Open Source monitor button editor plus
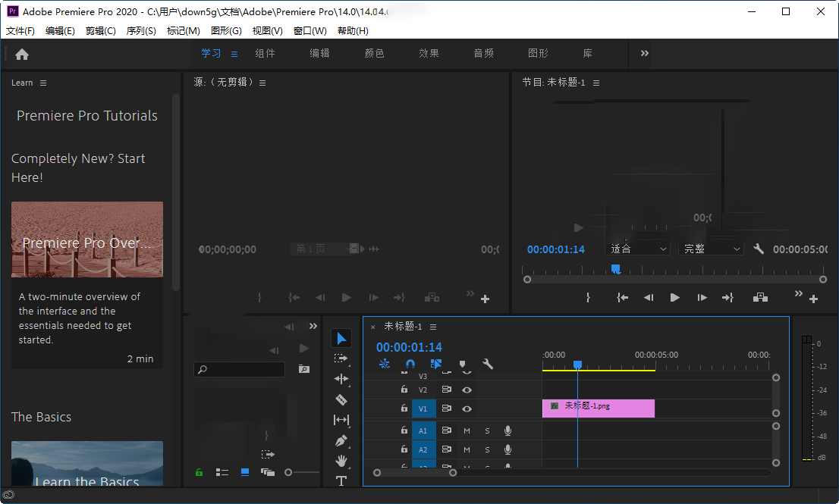 click(x=485, y=299)
